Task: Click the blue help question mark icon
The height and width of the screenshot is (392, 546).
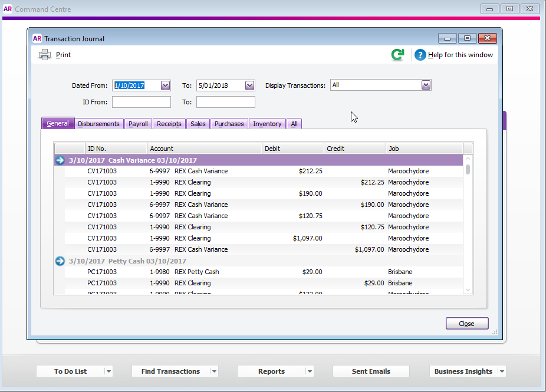Action: tap(420, 55)
